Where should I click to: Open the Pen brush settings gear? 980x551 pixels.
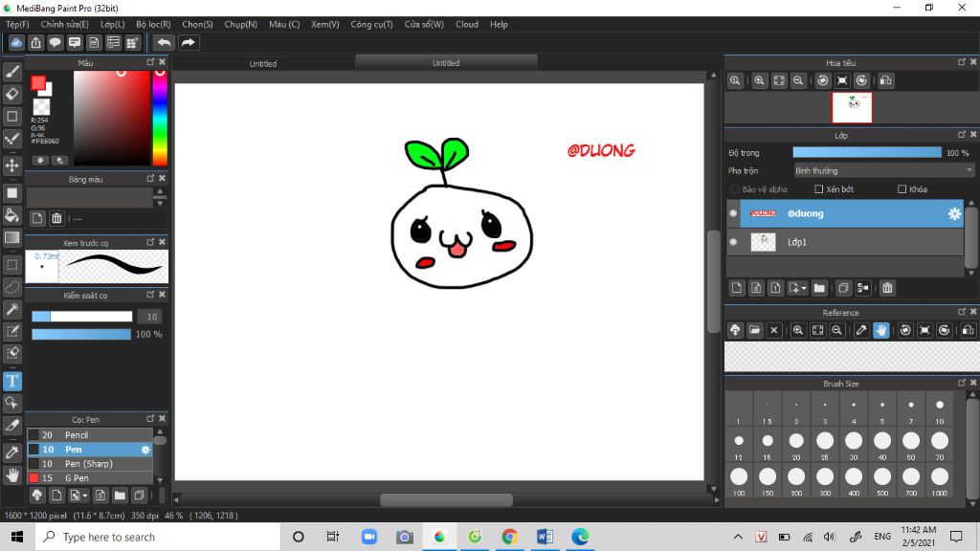coord(145,450)
